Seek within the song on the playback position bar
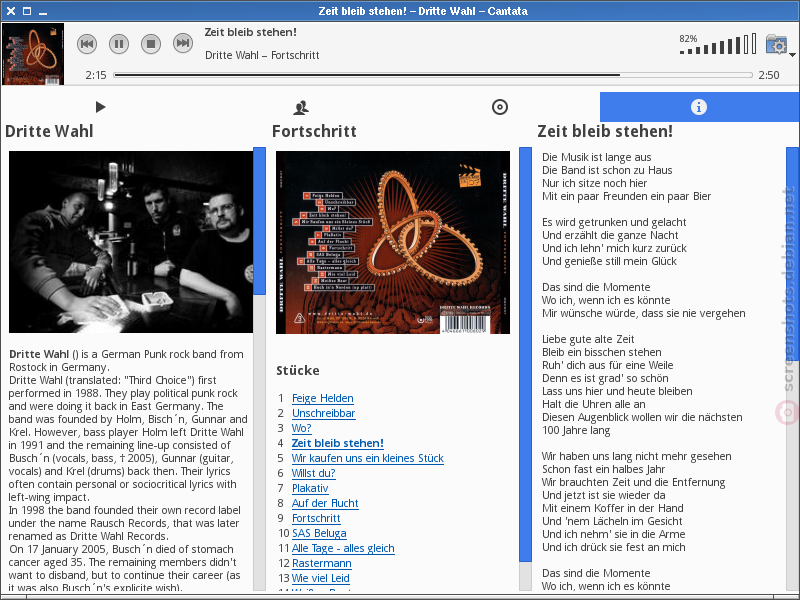This screenshot has width=800, height=600. (433, 75)
